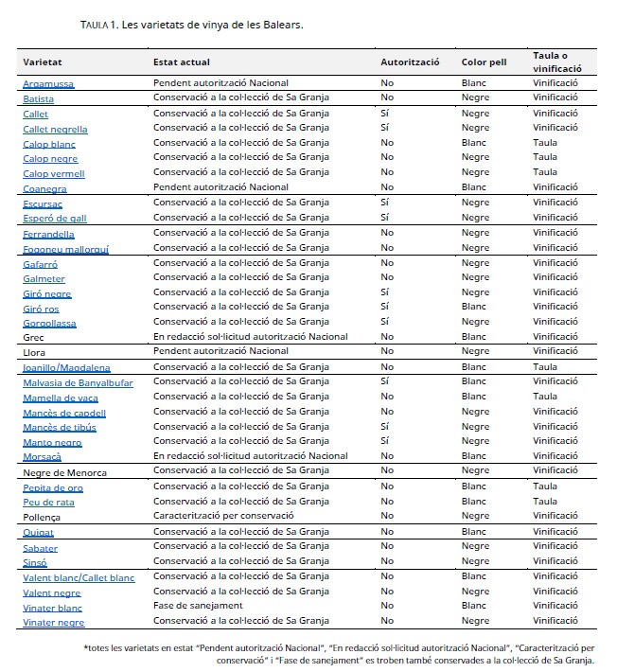Click the Valent blanc/Callet blanc link
Viewport: 617px width, 672px height.
point(79,577)
